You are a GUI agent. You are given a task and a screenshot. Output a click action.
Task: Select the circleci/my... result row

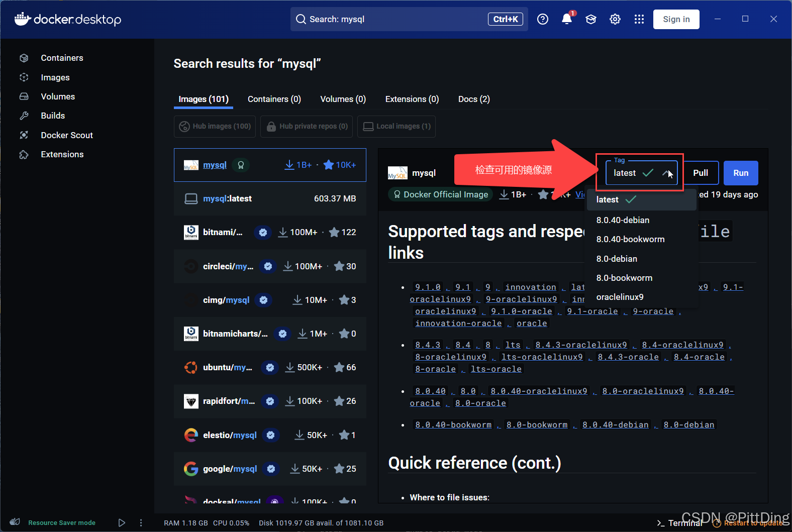tap(270, 266)
